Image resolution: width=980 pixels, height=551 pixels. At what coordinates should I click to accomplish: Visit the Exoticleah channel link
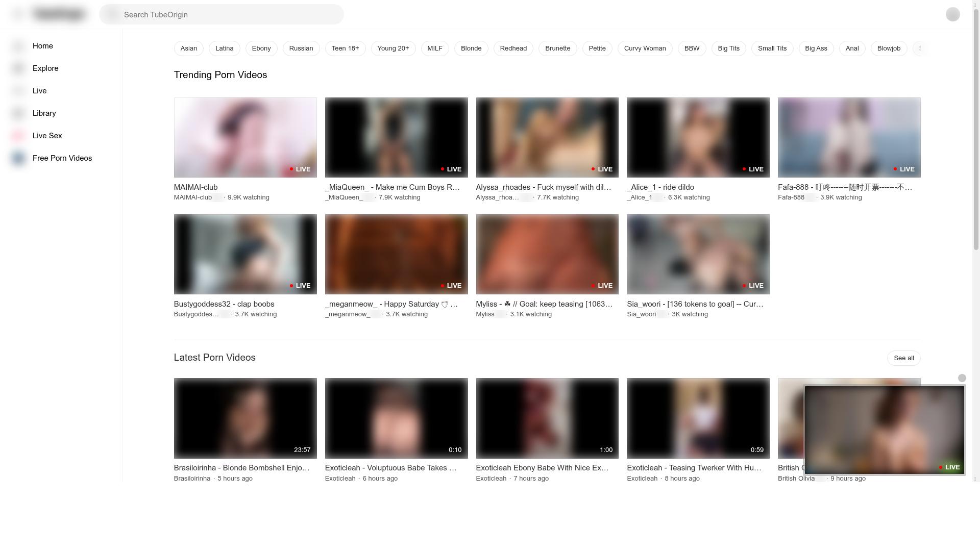(x=340, y=479)
